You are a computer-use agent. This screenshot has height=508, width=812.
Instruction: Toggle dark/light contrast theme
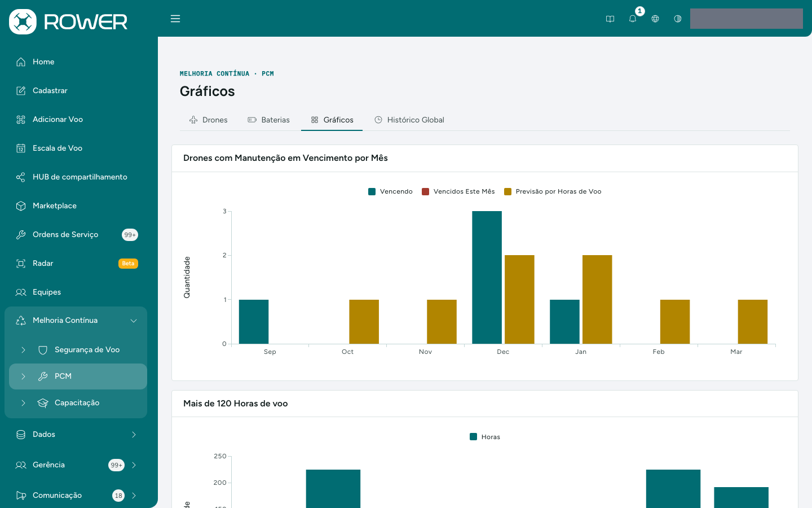point(678,19)
